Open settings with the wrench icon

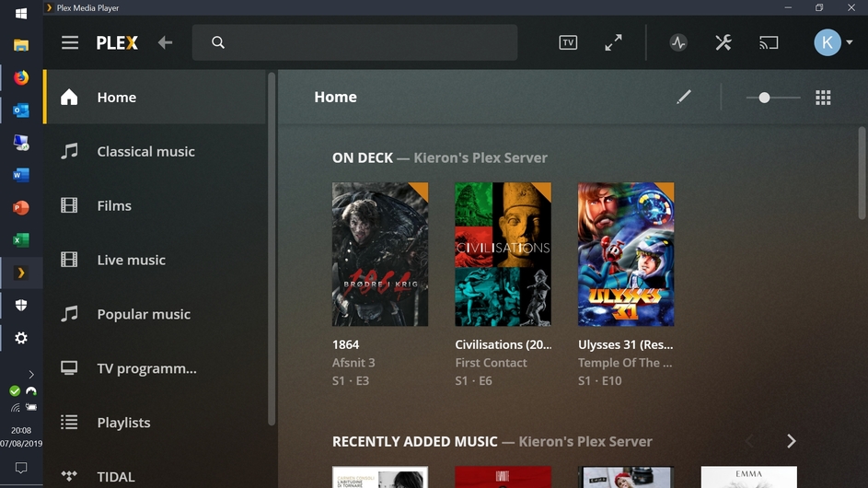[x=723, y=42]
